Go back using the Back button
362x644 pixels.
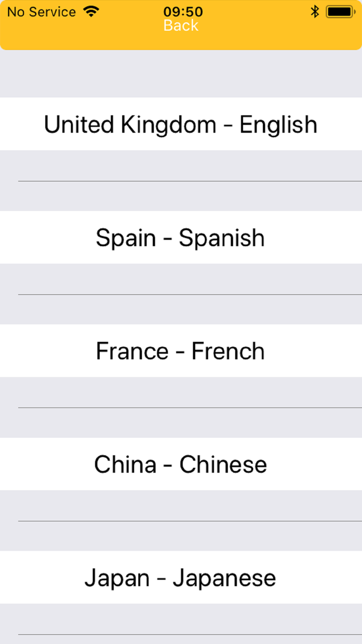pyautogui.click(x=181, y=25)
